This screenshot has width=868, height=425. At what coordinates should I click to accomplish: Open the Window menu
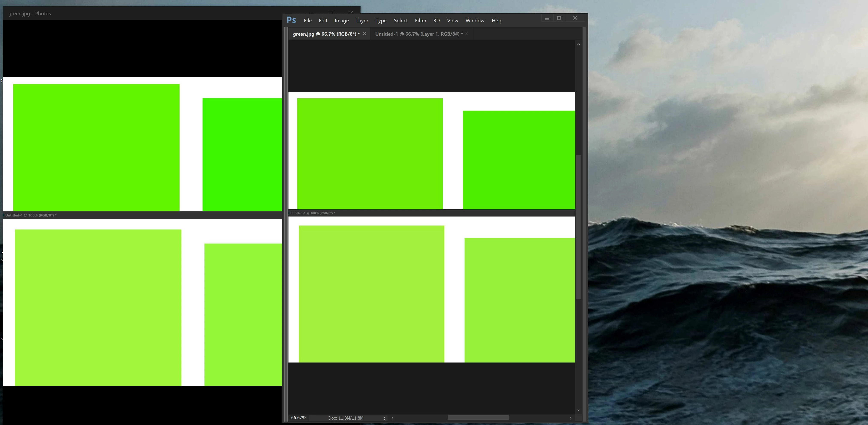474,21
